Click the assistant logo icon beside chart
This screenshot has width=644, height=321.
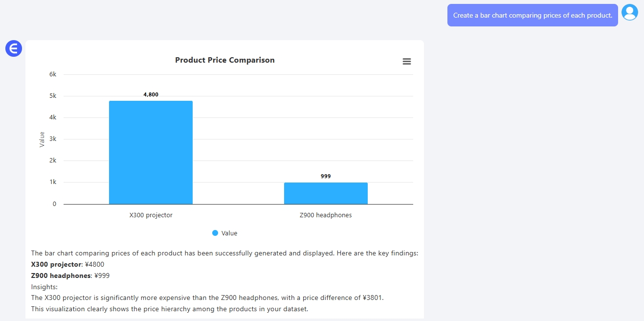[x=14, y=48]
